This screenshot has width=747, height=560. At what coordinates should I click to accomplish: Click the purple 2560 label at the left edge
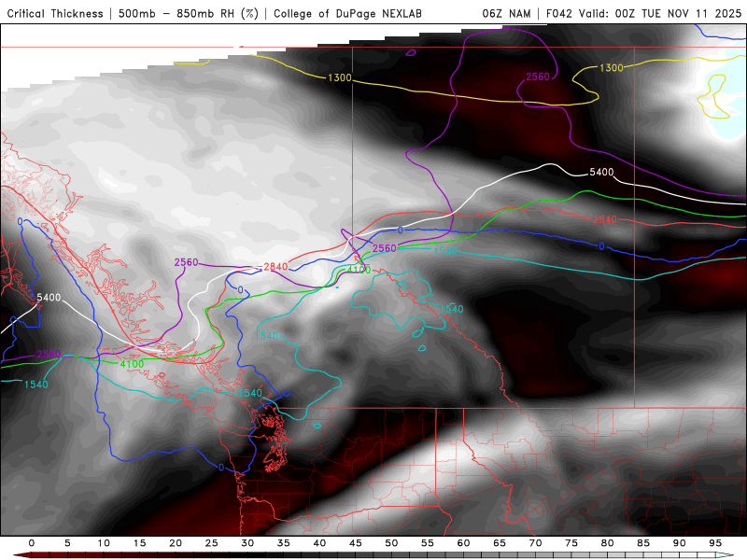[x=49, y=354]
